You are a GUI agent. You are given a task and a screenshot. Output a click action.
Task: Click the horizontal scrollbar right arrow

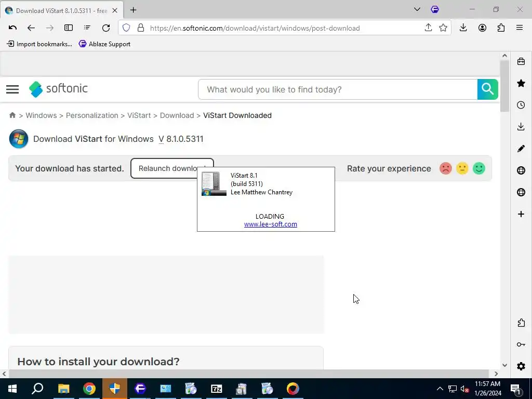(x=496, y=374)
